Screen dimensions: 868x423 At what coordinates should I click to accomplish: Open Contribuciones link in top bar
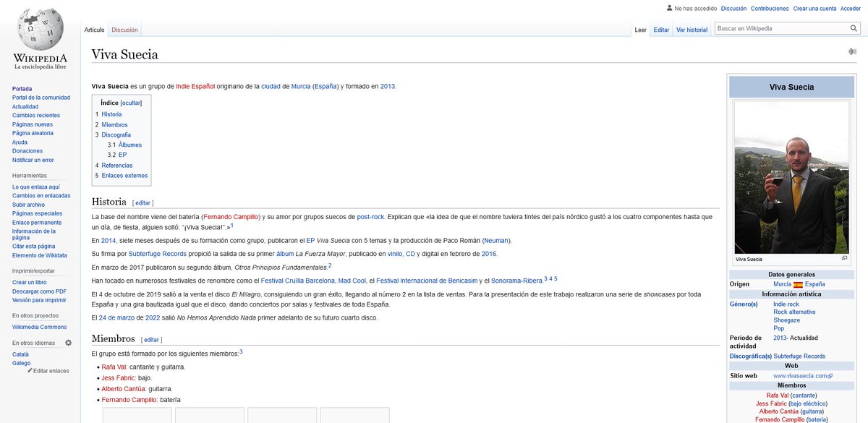(x=770, y=9)
